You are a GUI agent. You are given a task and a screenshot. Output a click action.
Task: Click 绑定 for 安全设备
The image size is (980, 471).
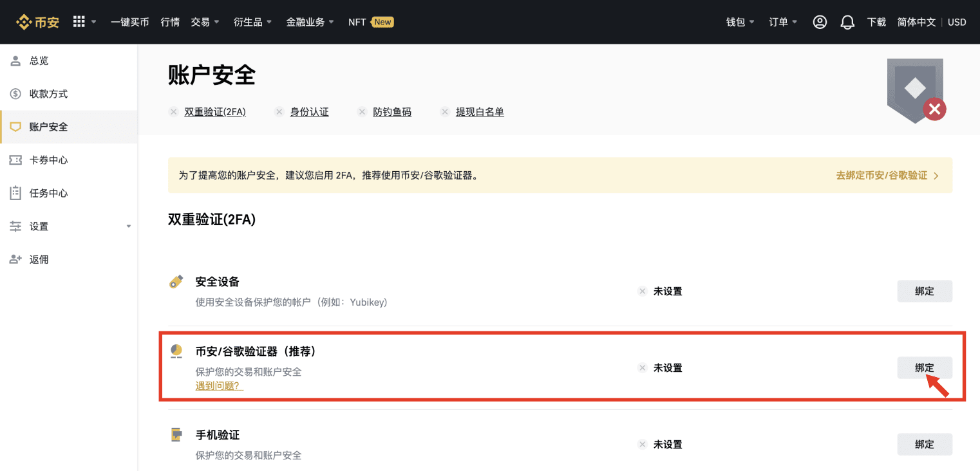point(925,291)
